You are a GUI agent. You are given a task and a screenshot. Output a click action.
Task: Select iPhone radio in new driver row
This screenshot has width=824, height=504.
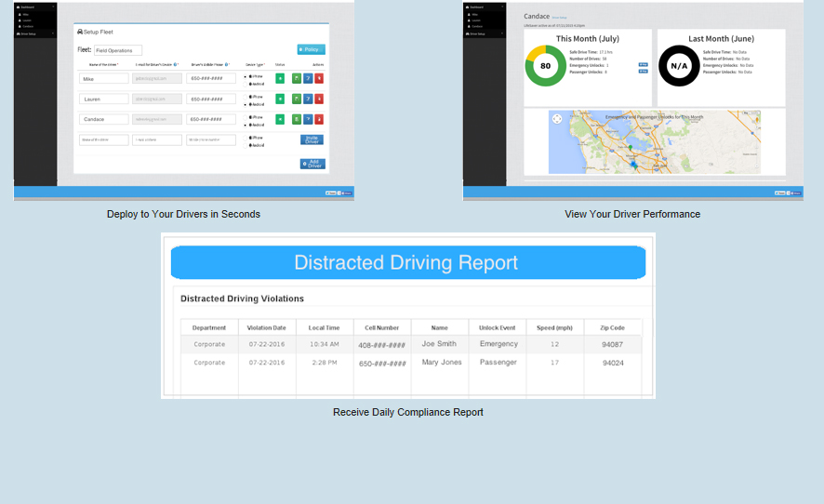[246, 138]
